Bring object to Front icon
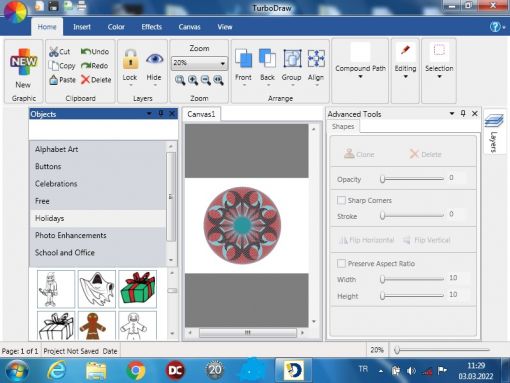The image size is (510, 383). click(x=243, y=58)
